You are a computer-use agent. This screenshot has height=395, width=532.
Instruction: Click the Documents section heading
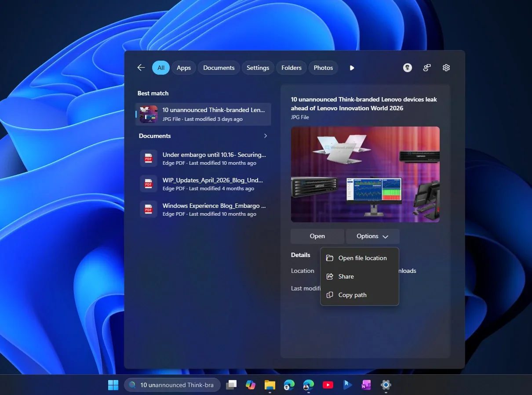[155, 136]
